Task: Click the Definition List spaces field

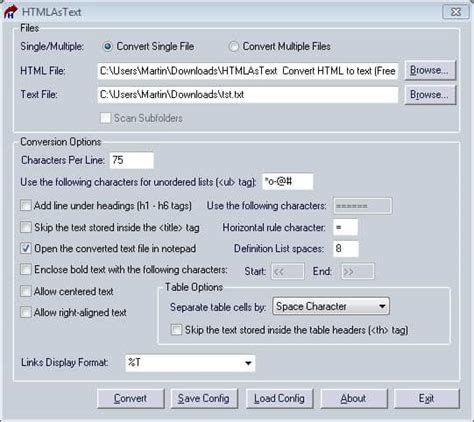Action: coord(346,249)
